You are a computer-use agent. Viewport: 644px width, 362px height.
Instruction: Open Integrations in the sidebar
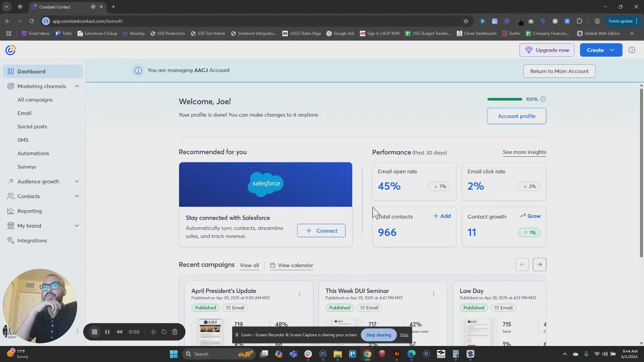[32, 240]
